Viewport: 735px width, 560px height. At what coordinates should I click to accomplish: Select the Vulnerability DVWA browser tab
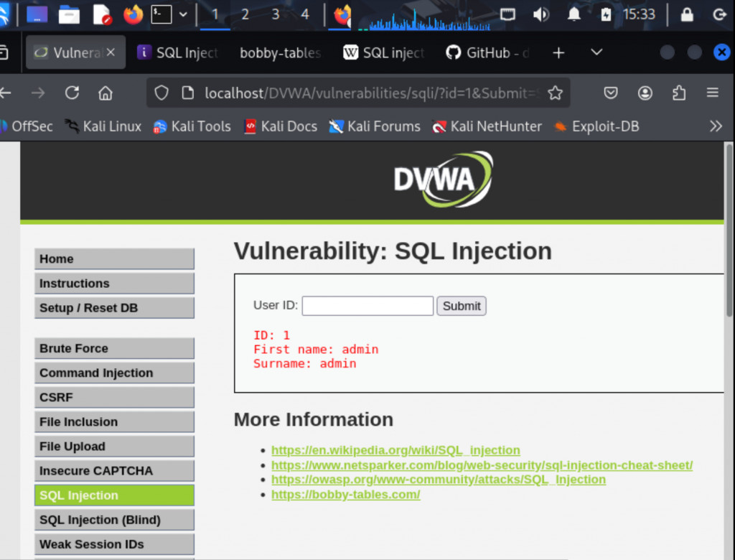click(75, 52)
